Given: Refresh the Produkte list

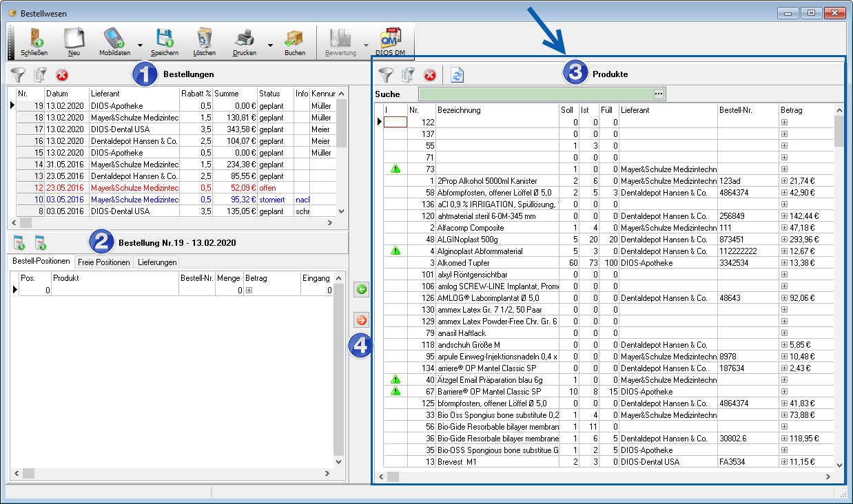Looking at the screenshot, I should 457,75.
